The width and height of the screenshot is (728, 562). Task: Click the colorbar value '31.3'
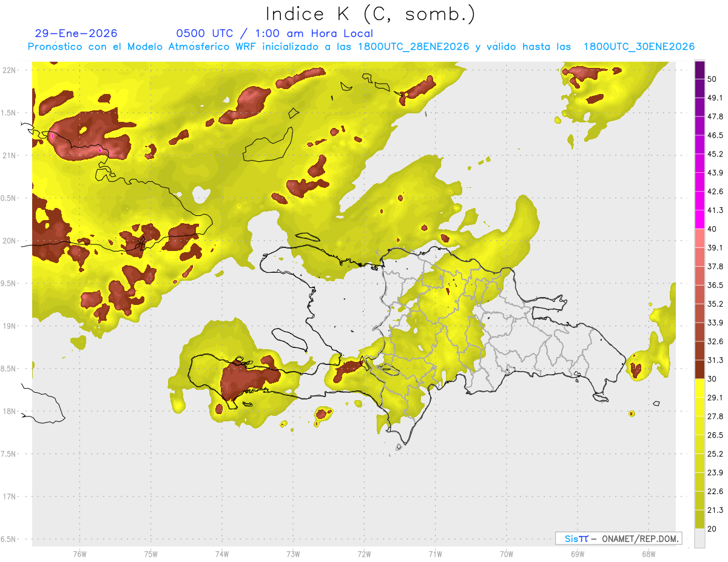715,360
